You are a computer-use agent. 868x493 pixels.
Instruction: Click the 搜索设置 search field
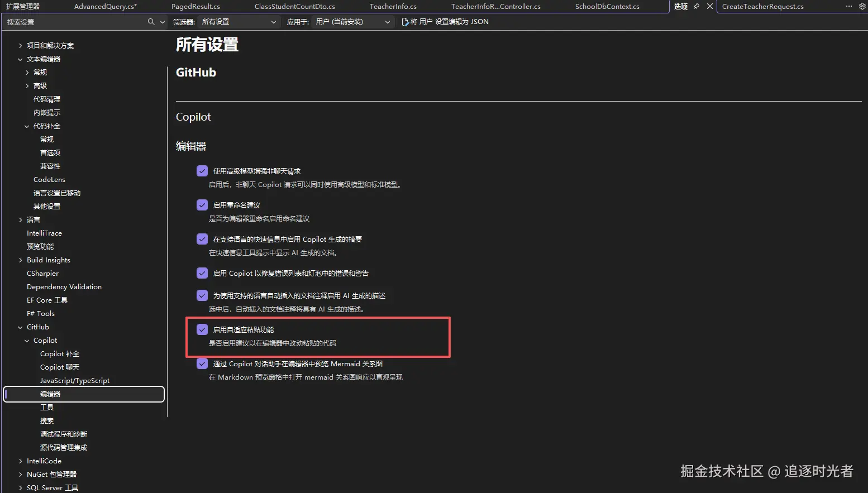pos(75,22)
